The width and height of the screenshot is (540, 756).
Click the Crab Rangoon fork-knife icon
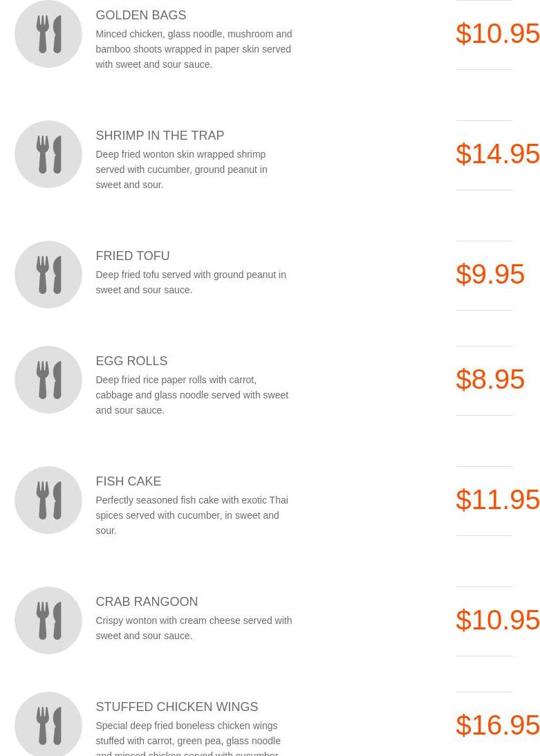point(48,620)
